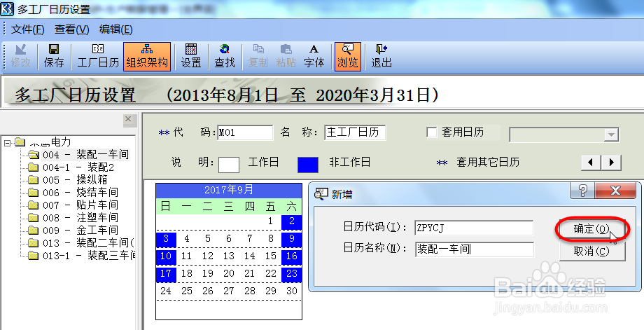Select tree item 005 - 操纵箱

[75, 180]
